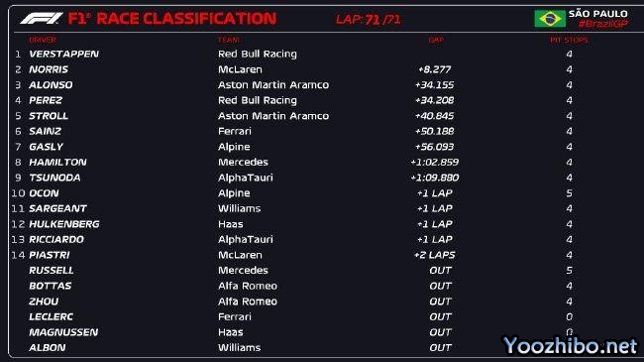Select the LECLERC driver name

point(51,316)
